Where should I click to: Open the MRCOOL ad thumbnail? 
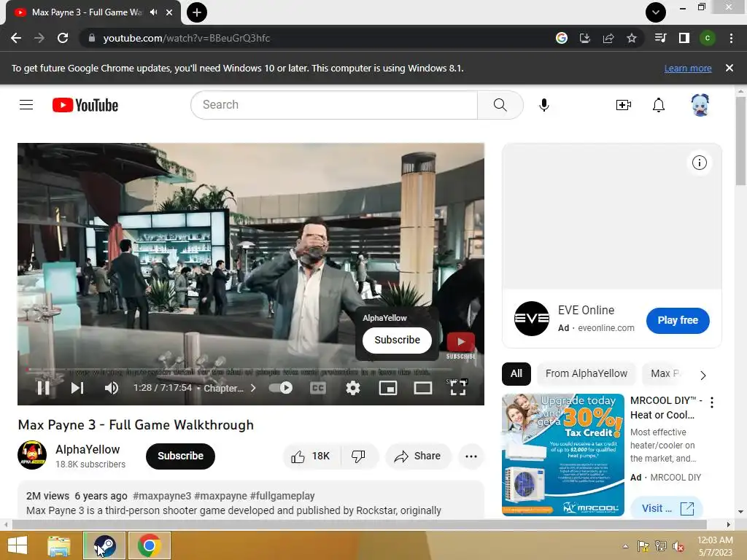562,455
